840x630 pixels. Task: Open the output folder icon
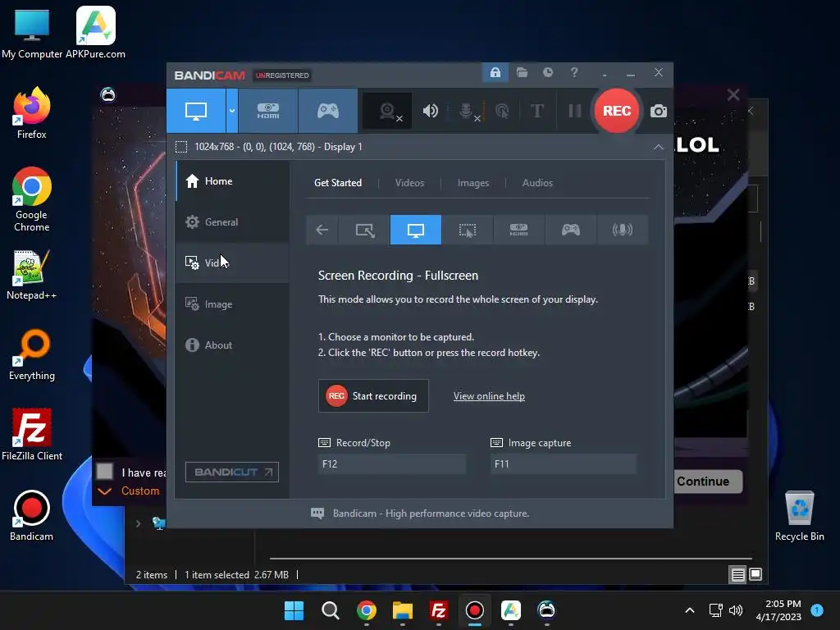tap(522, 72)
